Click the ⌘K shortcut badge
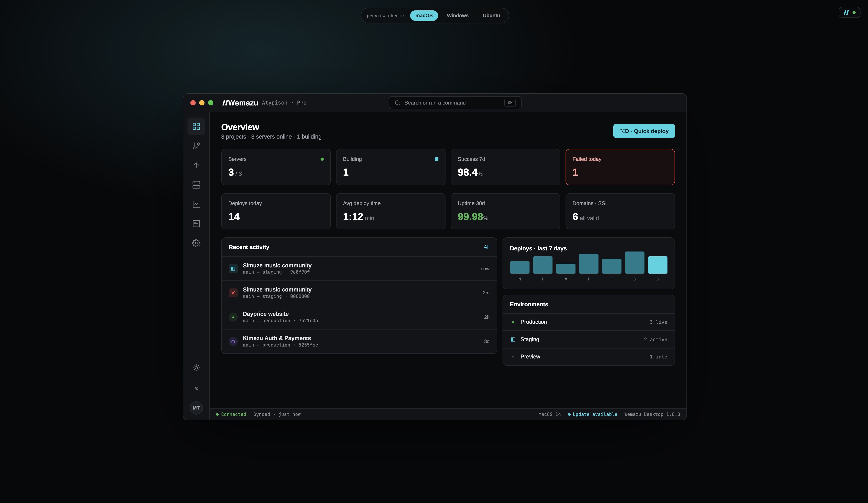This screenshot has width=868, height=503. [x=510, y=103]
